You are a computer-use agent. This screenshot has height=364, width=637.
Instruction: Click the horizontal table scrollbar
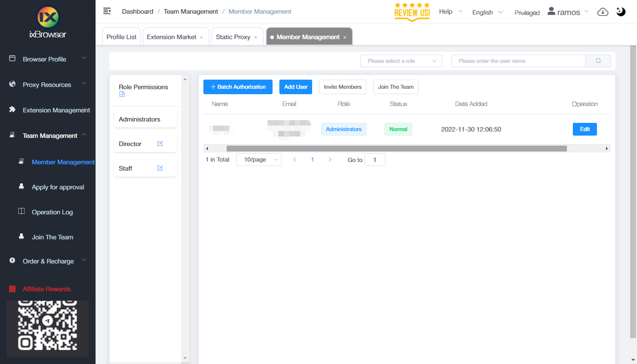point(396,148)
